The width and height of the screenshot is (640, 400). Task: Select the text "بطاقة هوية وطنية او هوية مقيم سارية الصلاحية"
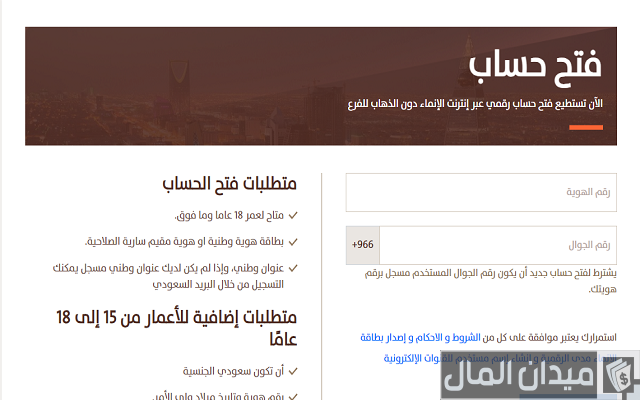pos(184,242)
